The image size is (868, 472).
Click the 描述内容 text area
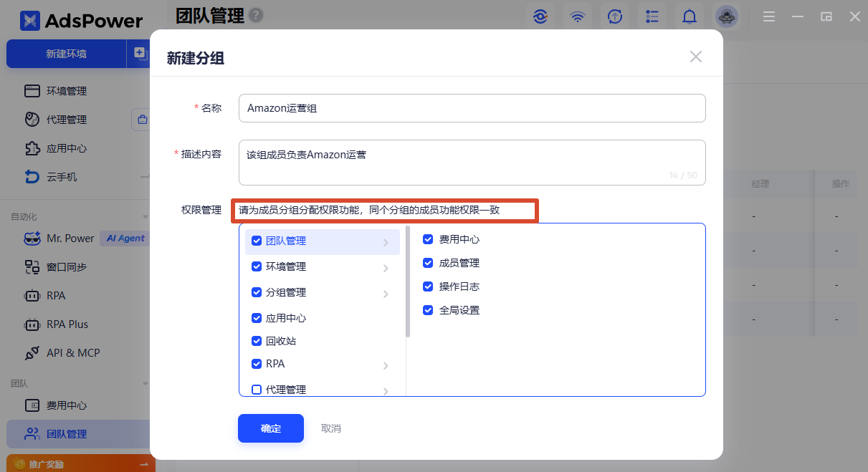472,163
